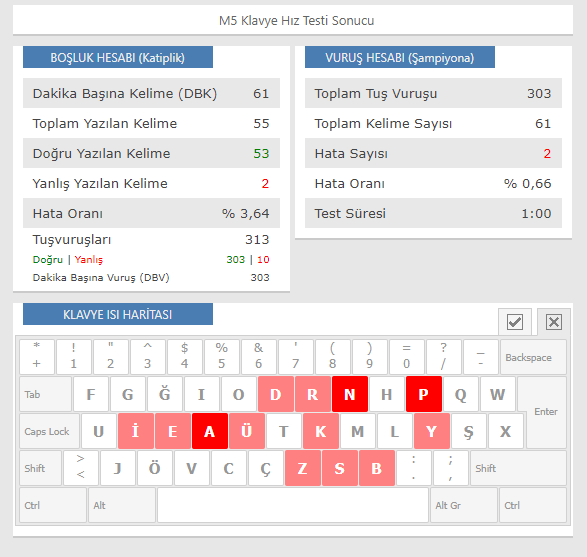
Task: Click the Ç key
Action: [x=265, y=468]
